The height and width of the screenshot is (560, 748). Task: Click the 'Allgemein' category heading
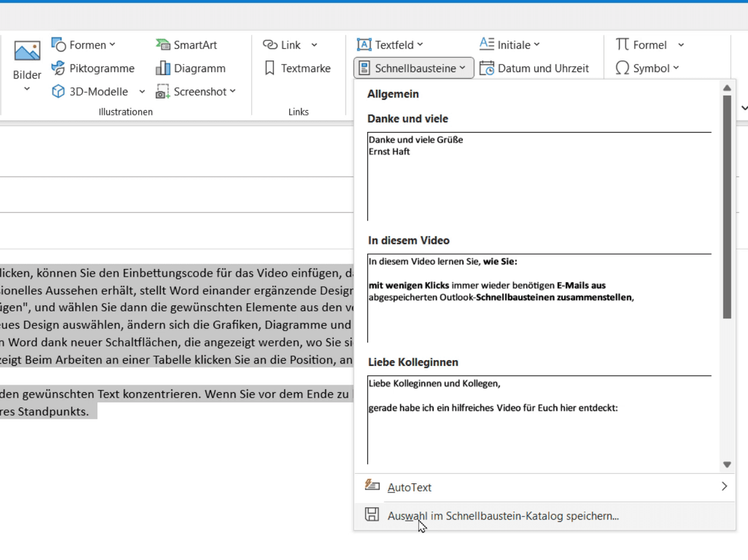coord(393,94)
